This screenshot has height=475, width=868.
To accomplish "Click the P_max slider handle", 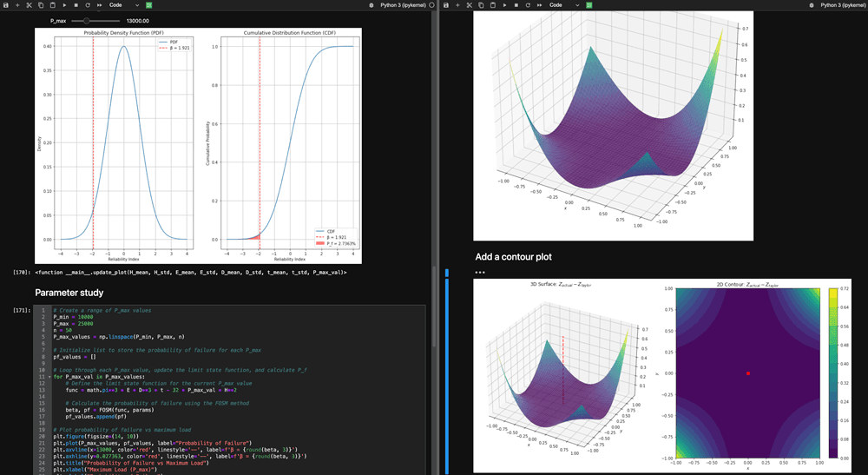I will tap(86, 20).
